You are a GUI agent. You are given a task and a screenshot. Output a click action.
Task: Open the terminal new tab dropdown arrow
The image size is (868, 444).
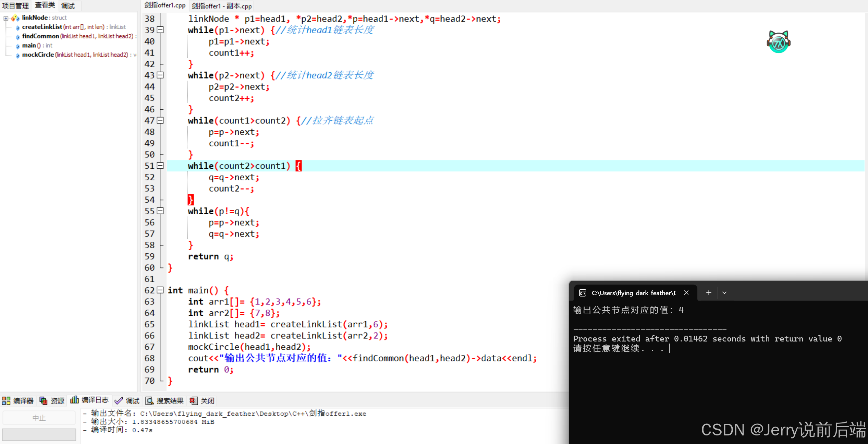click(724, 293)
